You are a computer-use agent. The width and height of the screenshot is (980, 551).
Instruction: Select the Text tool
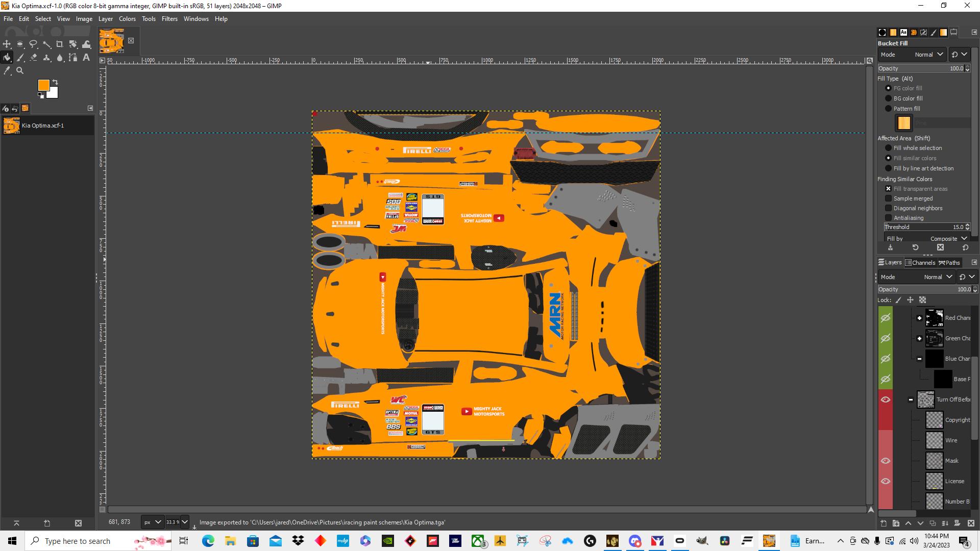tap(86, 58)
